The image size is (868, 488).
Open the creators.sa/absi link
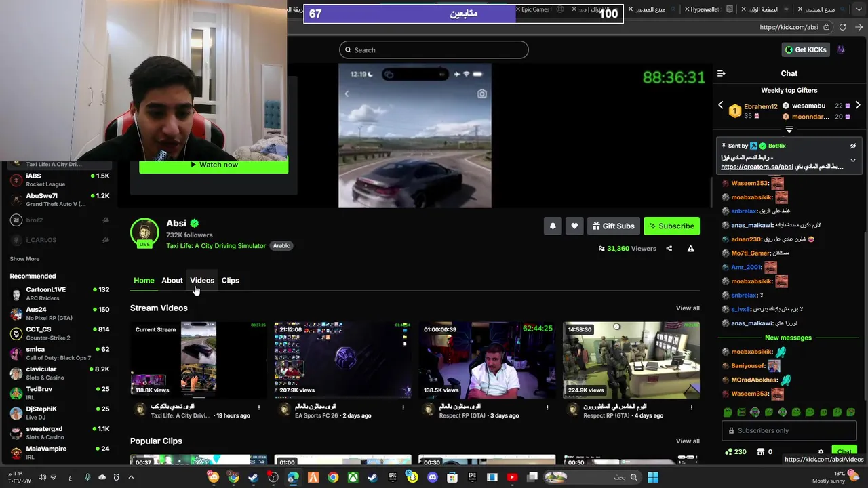[757, 167]
